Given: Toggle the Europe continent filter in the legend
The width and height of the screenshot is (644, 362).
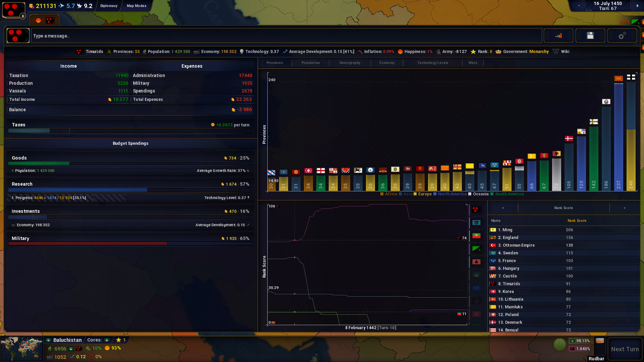Looking at the screenshot, I should pos(423,194).
